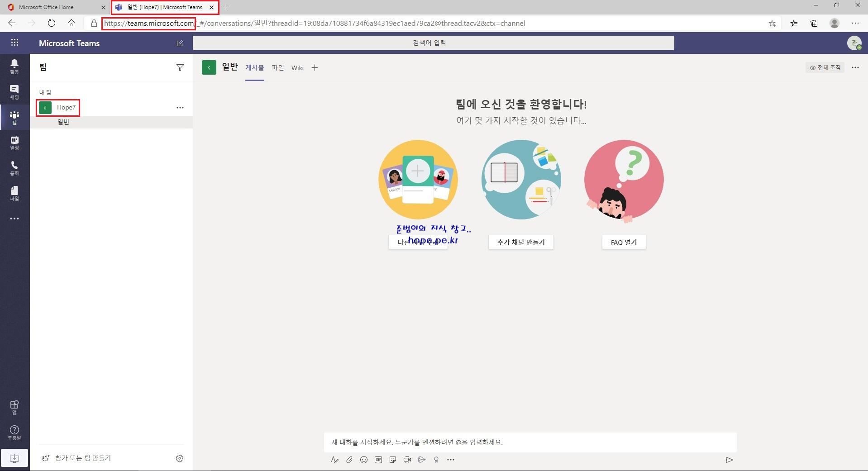Open the Praise badge icon
The image size is (868, 471).
tap(436, 460)
